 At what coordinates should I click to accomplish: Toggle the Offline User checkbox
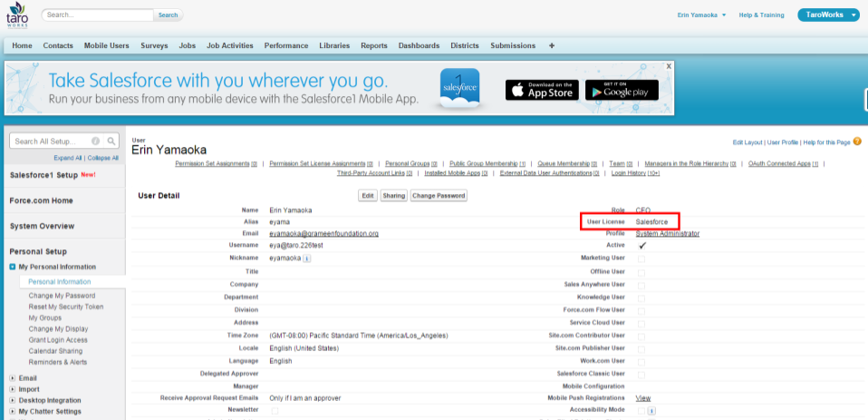pyautogui.click(x=641, y=273)
